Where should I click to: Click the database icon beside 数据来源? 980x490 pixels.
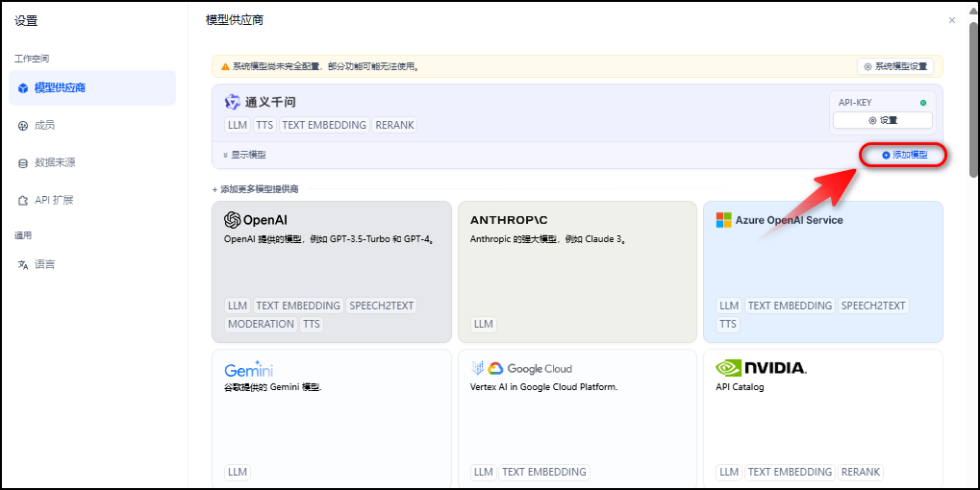[23, 163]
